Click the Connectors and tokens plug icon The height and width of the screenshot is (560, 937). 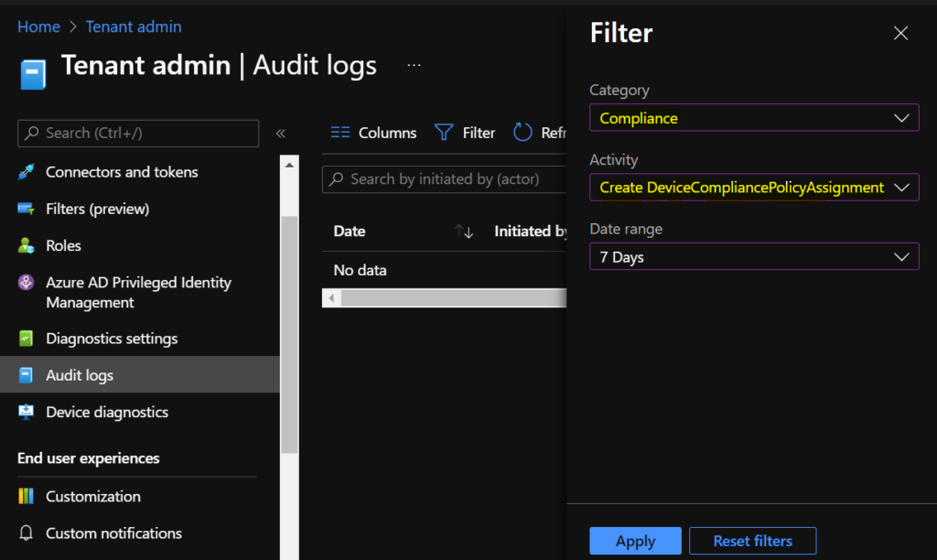click(x=26, y=172)
